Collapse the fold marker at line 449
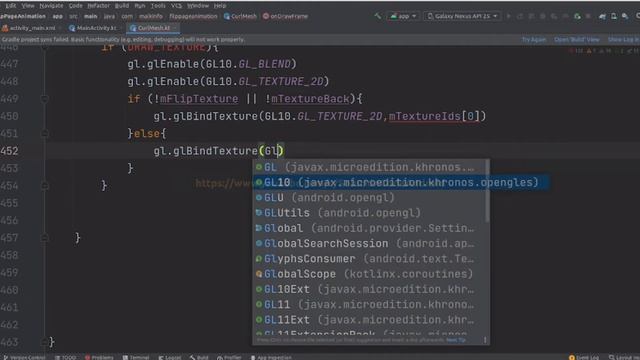Viewport: 640px width, 360px height. pos(44,99)
